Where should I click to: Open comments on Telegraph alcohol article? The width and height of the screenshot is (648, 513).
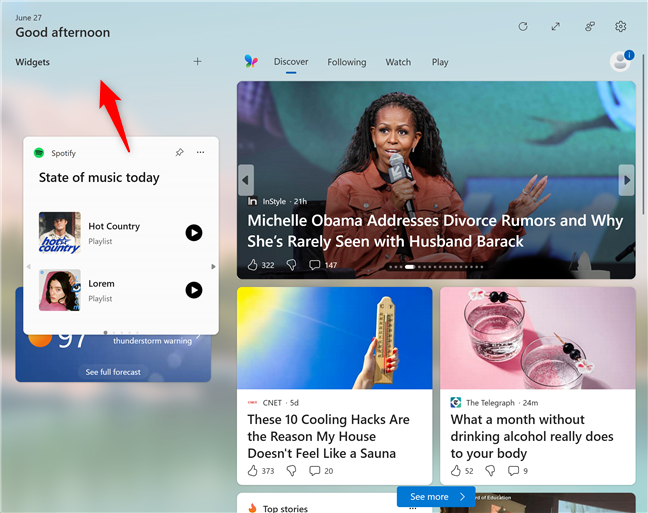[513, 470]
